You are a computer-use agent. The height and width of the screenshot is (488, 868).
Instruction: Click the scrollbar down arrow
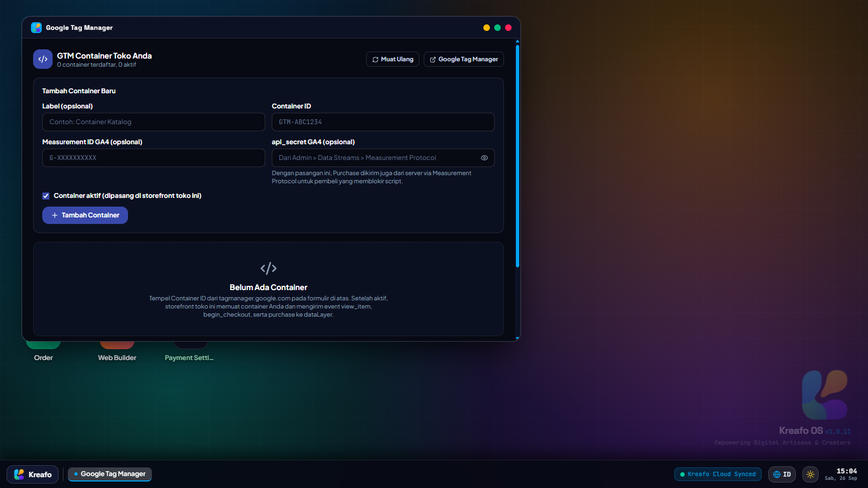coord(518,338)
